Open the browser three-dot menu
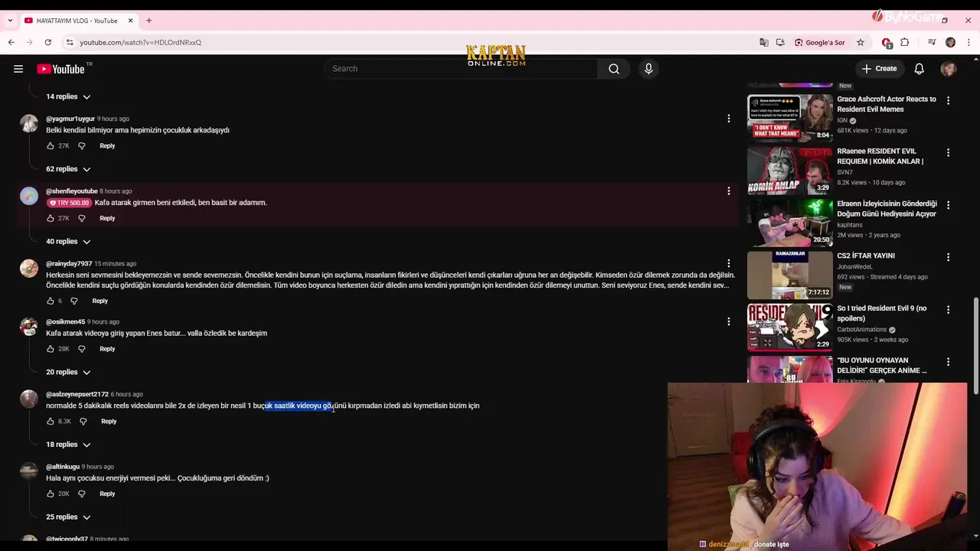980x551 pixels. click(968, 42)
